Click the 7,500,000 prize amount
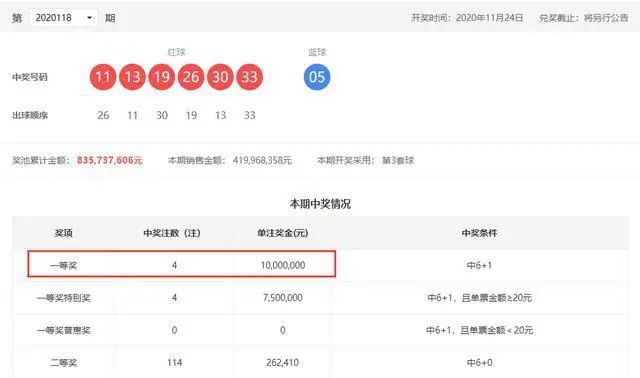 (x=283, y=298)
